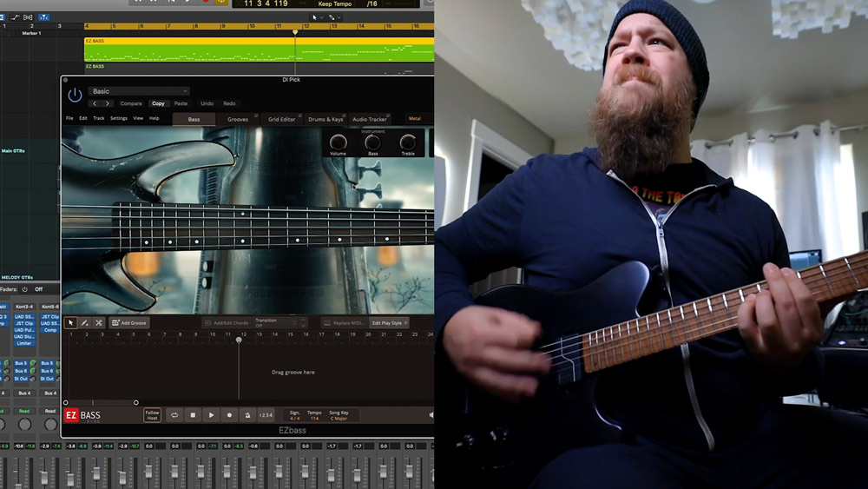Toggle the 1234 count-in button
The image size is (868, 489).
click(x=266, y=415)
